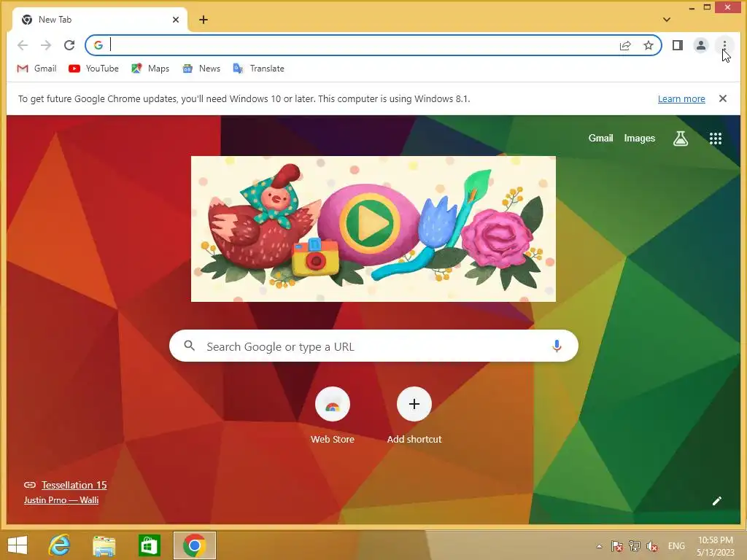Click the Add shortcut button
The height and width of the screenshot is (560, 747).
pyautogui.click(x=414, y=415)
